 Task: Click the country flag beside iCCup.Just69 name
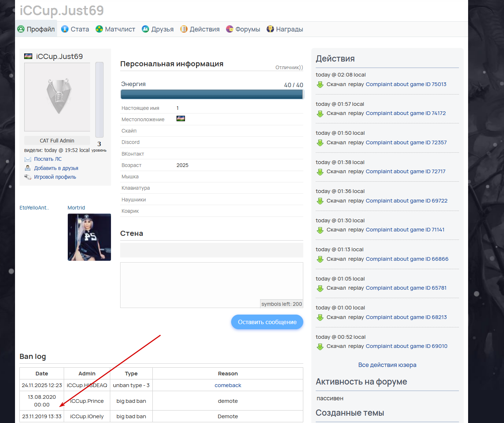pyautogui.click(x=28, y=56)
